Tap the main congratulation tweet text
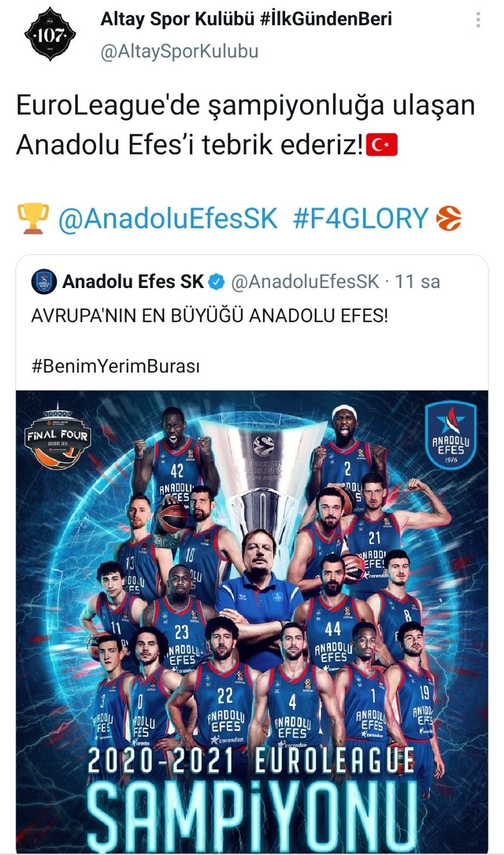Image resolution: width=504 pixels, height=855 pixels. point(246,125)
